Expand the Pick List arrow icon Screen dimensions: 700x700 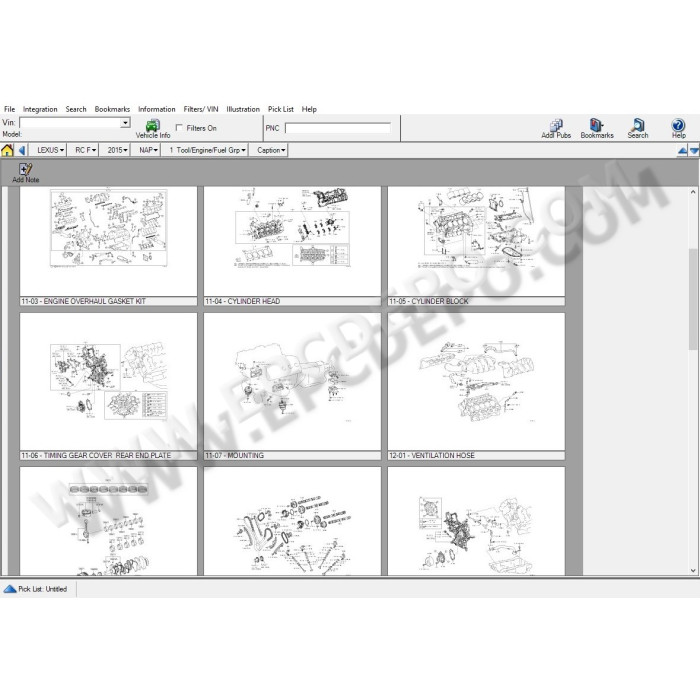click(x=9, y=589)
